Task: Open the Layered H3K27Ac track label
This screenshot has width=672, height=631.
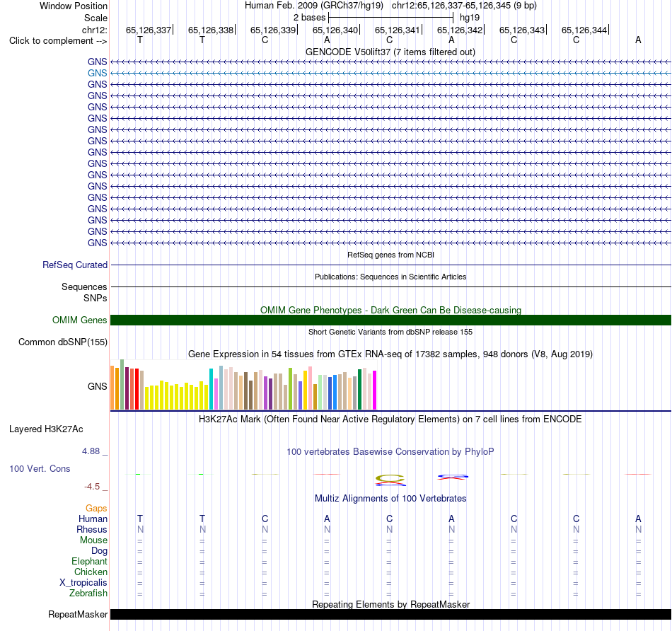Action: coord(46,429)
